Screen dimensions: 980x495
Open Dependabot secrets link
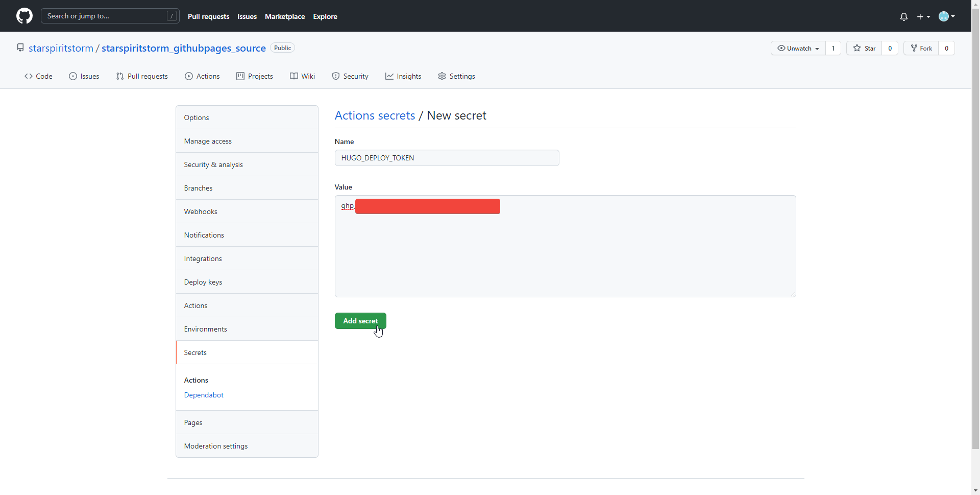pos(204,395)
